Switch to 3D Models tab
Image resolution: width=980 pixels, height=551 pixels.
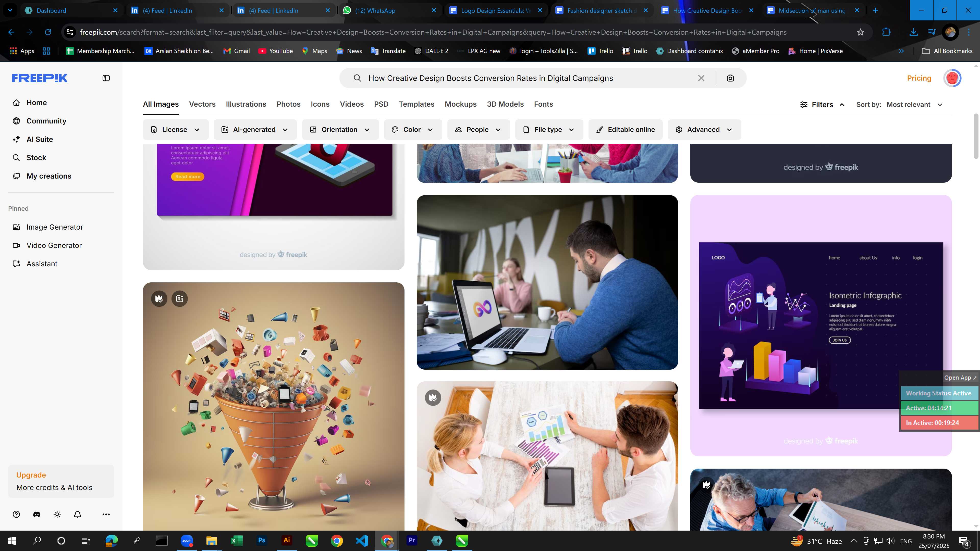[x=505, y=104]
